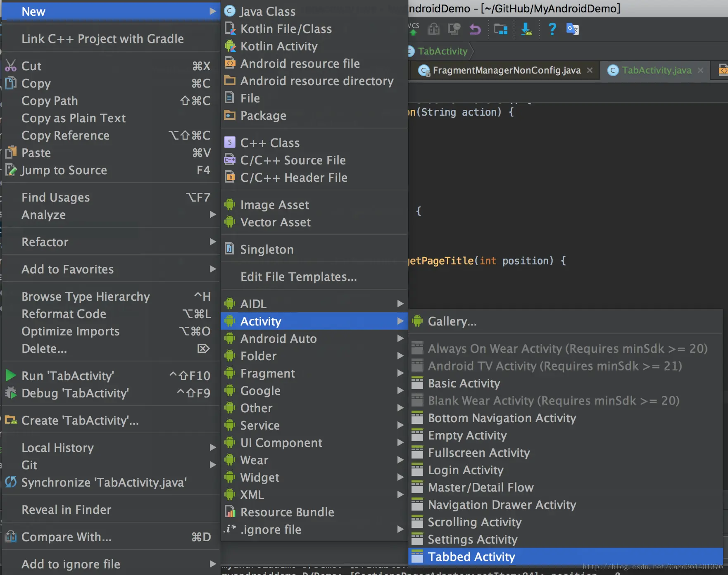Choose Fullscreen Activity template
The image size is (728, 575).
click(x=565, y=452)
